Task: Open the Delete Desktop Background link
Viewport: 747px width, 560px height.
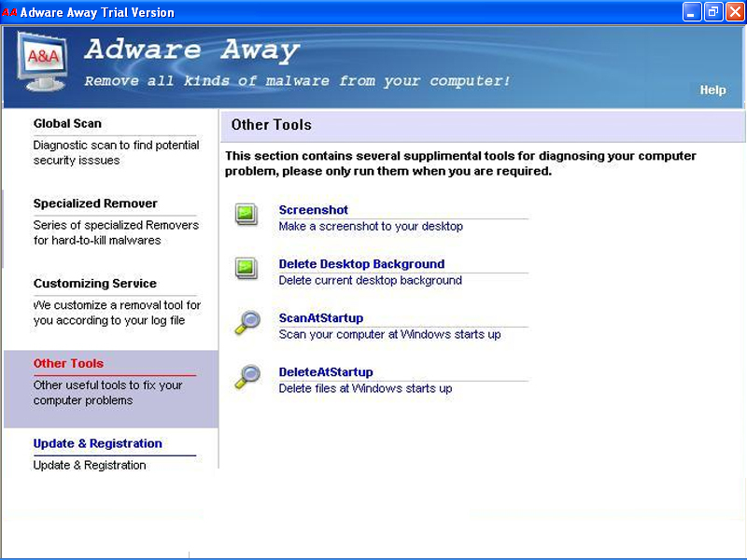Action: (x=361, y=264)
